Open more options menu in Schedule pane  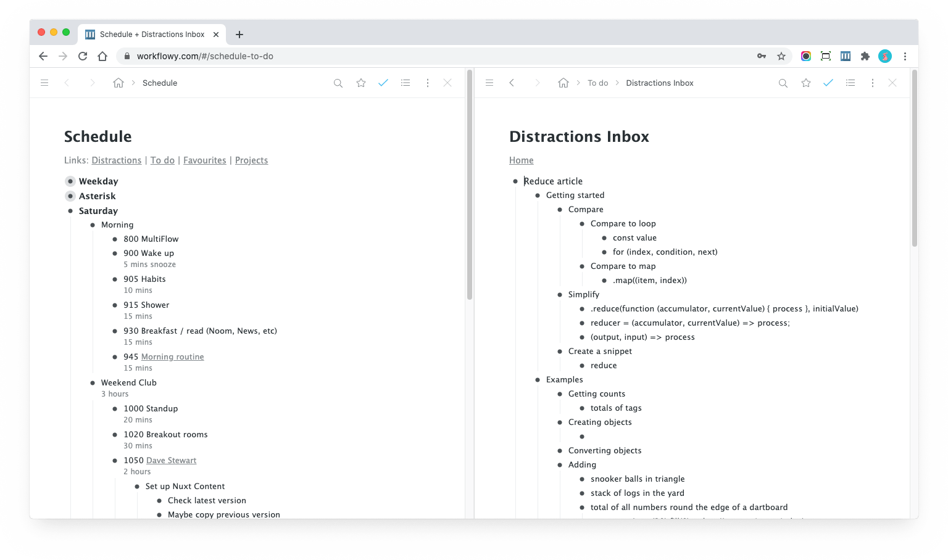428,83
